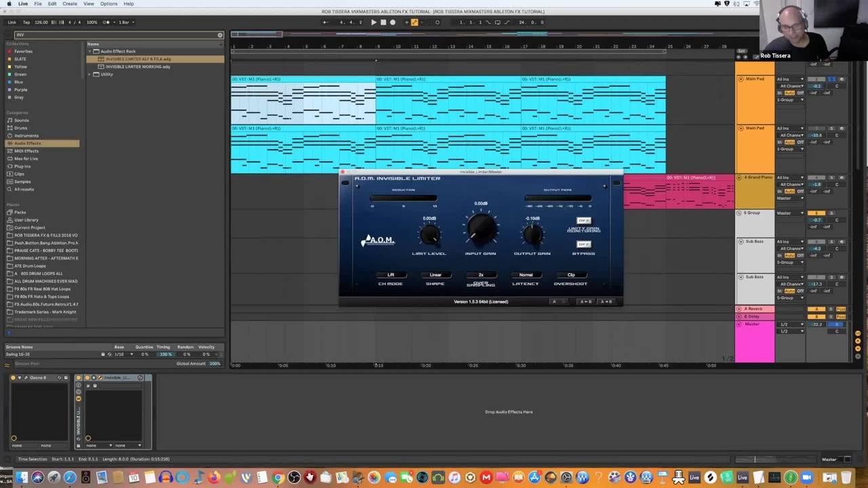Fold the 5 Group track
Image resolution: width=868 pixels, height=488 pixels.
click(741, 213)
